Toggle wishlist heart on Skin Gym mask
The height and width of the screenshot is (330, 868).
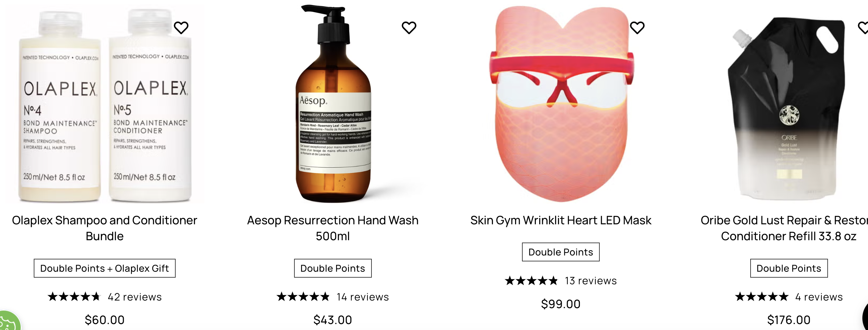pyautogui.click(x=637, y=28)
